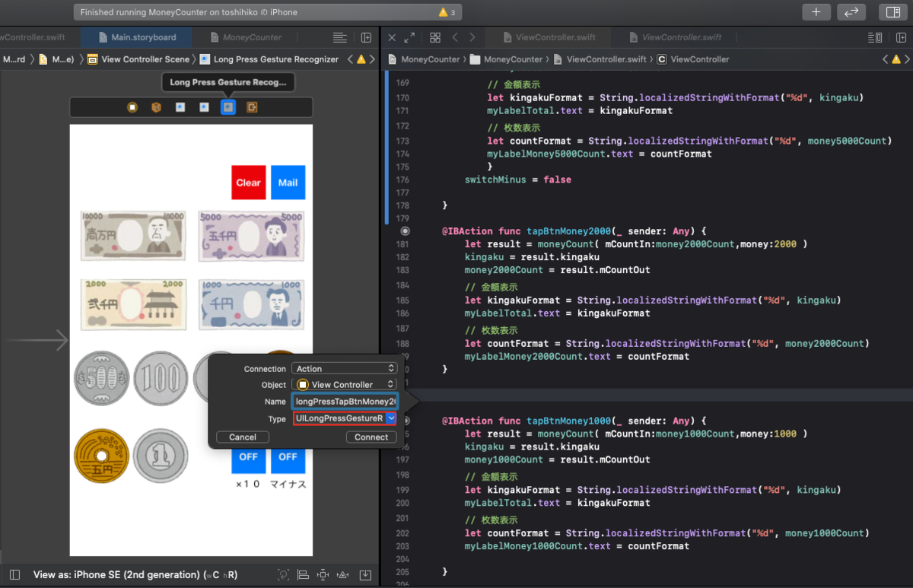Toggle the マイナス OFF button on canvas
913x588 pixels.
coord(288,461)
